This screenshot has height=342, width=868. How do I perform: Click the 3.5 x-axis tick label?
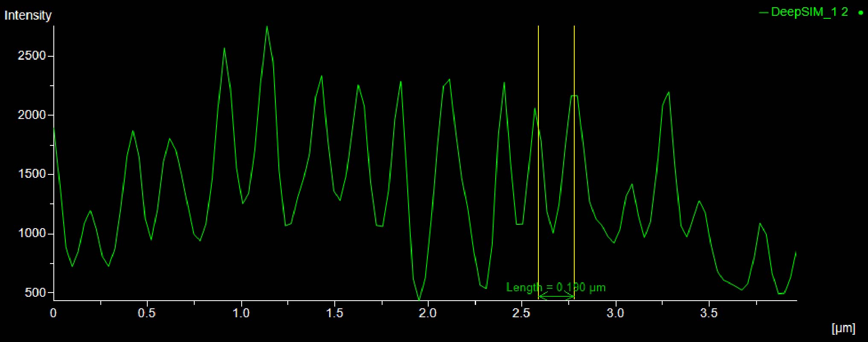709,313
